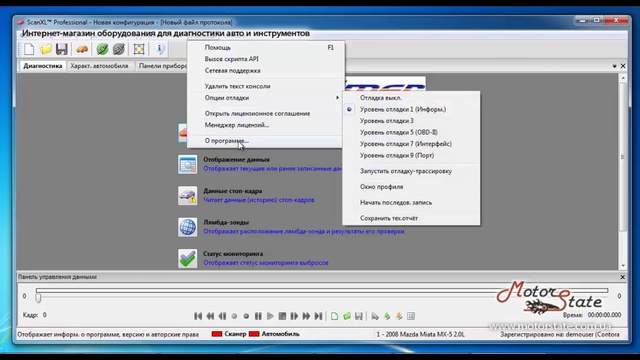This screenshot has height=360, width=640.
Task: Save log via playback bar floppy icon
Action: 359,316
